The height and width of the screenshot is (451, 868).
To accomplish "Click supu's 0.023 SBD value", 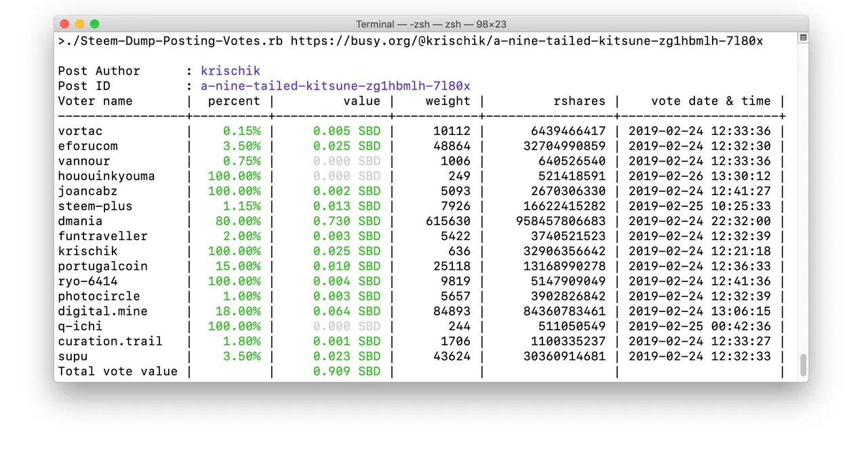I will 347,356.
